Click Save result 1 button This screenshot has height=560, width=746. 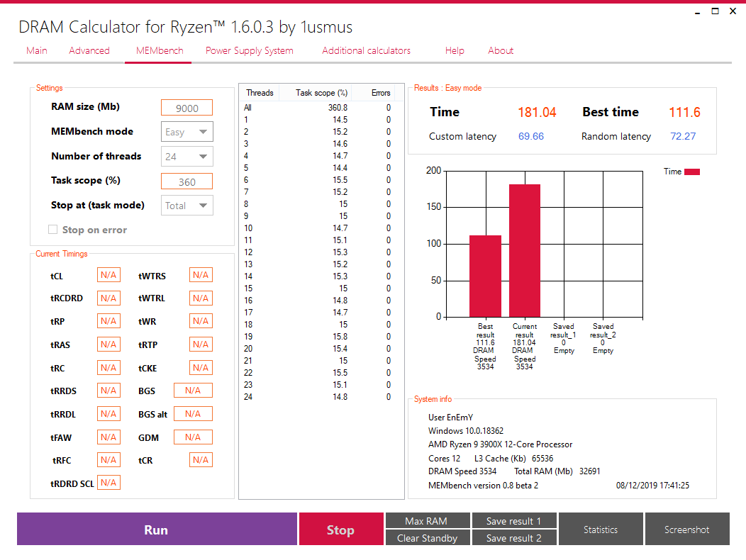coord(514,520)
